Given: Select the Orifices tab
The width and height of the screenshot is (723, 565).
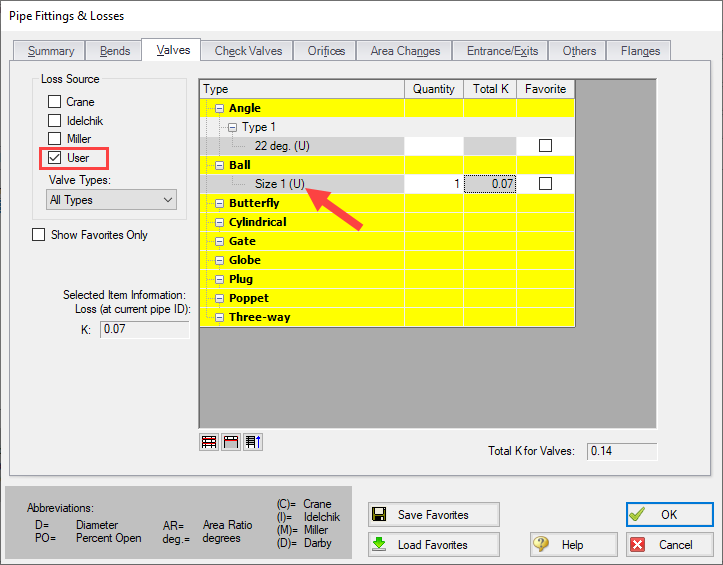Looking at the screenshot, I should pos(326,51).
